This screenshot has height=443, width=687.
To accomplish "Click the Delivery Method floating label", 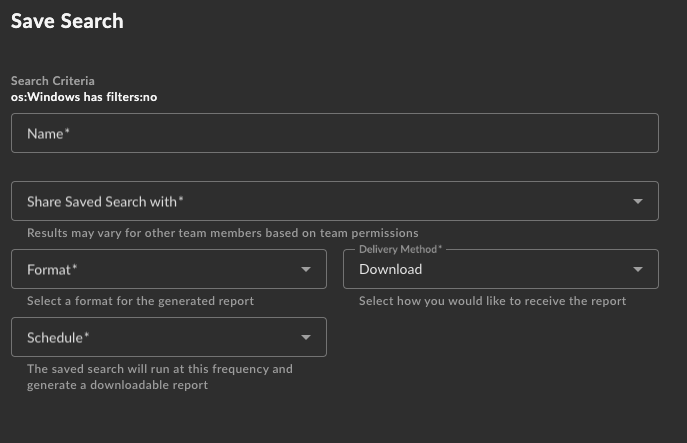I will (400, 249).
